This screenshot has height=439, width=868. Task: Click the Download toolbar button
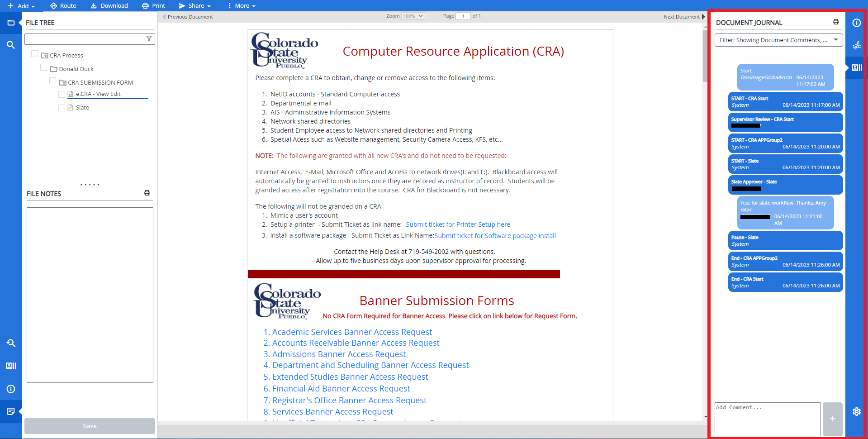coord(109,6)
